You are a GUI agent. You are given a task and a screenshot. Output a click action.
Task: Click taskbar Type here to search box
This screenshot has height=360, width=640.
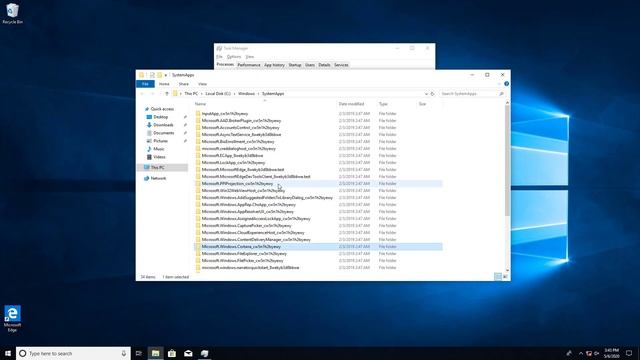(73, 353)
